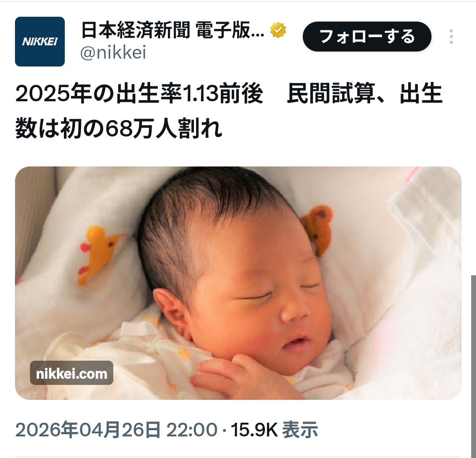The height and width of the screenshot is (458, 476).
Task: Select the headline line 数は初の68万人割れ
Action: (x=119, y=129)
